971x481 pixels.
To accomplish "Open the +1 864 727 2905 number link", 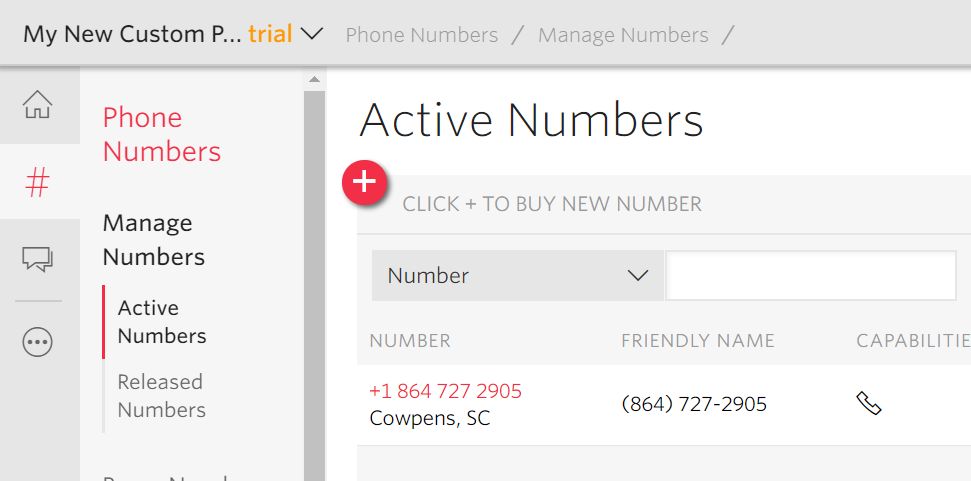I will coord(445,391).
